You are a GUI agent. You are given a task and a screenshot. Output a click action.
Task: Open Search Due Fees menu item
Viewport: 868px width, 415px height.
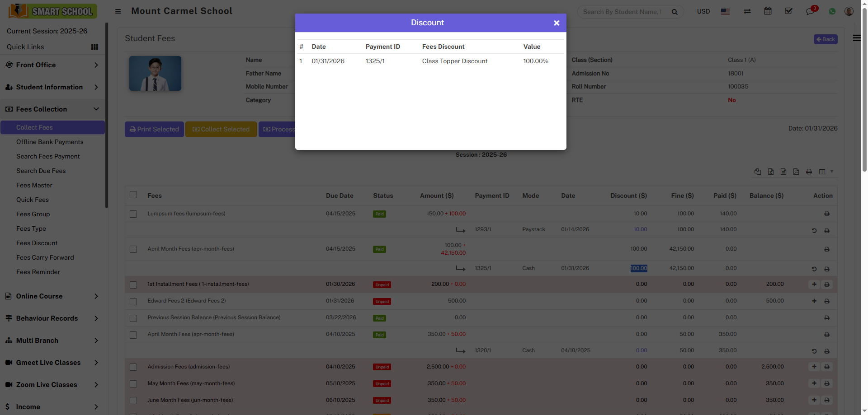41,171
